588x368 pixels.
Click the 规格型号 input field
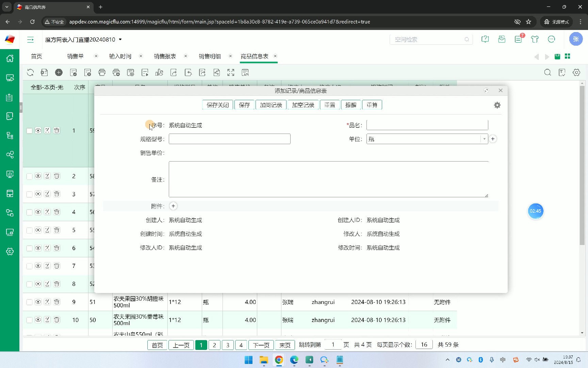tap(230, 139)
